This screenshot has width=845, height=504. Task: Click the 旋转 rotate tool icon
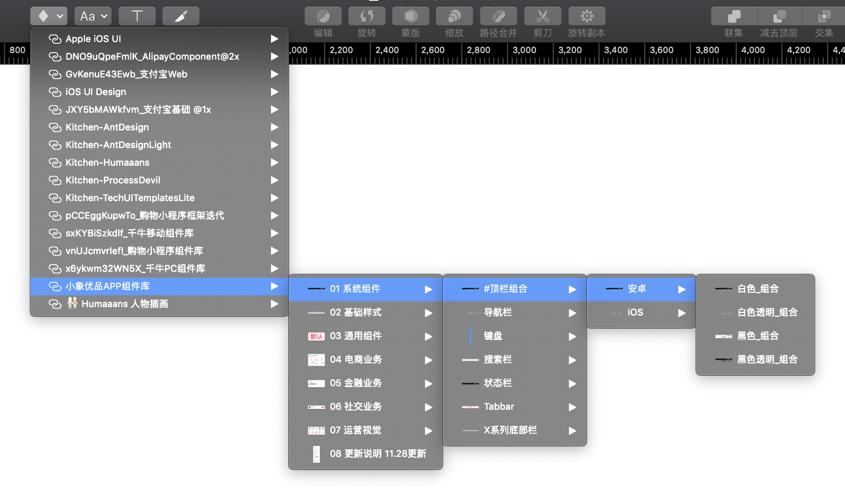(x=367, y=16)
